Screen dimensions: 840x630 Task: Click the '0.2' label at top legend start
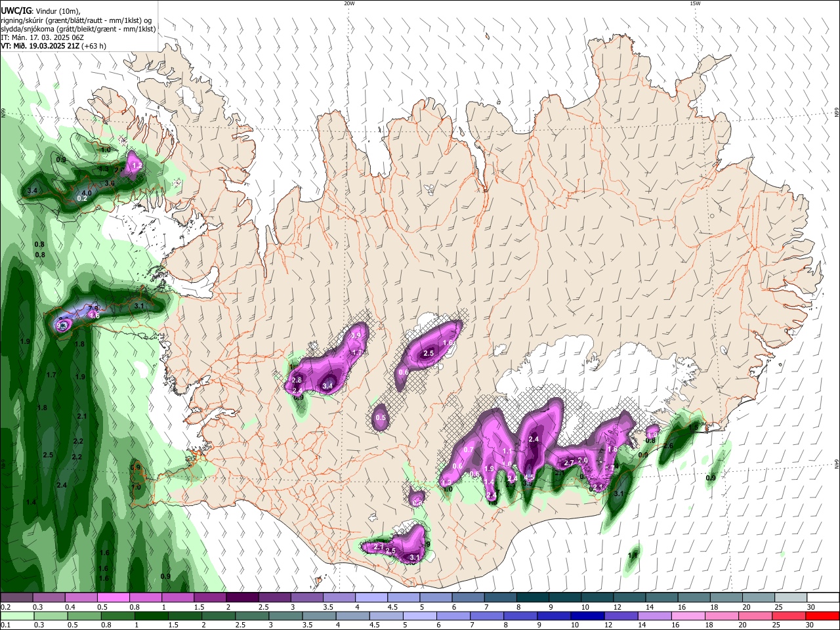tap(5, 607)
